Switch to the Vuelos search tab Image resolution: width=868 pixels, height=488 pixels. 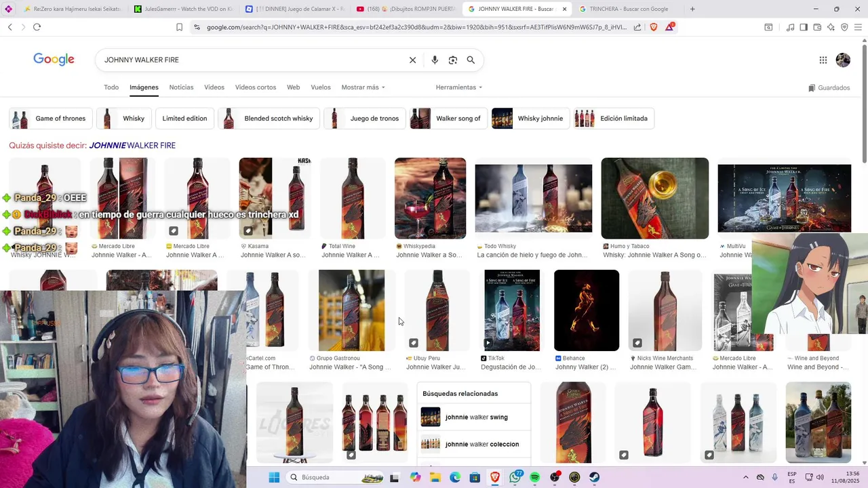pos(321,87)
